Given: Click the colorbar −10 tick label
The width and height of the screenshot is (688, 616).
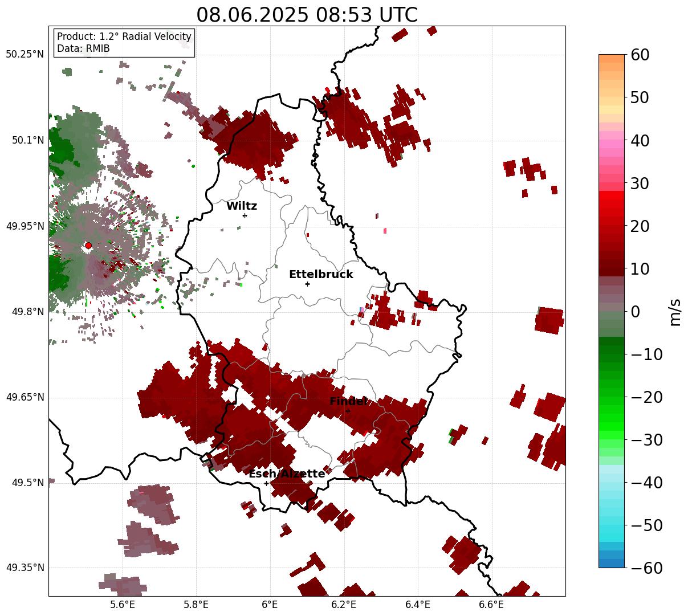Looking at the screenshot, I should click(x=646, y=354).
